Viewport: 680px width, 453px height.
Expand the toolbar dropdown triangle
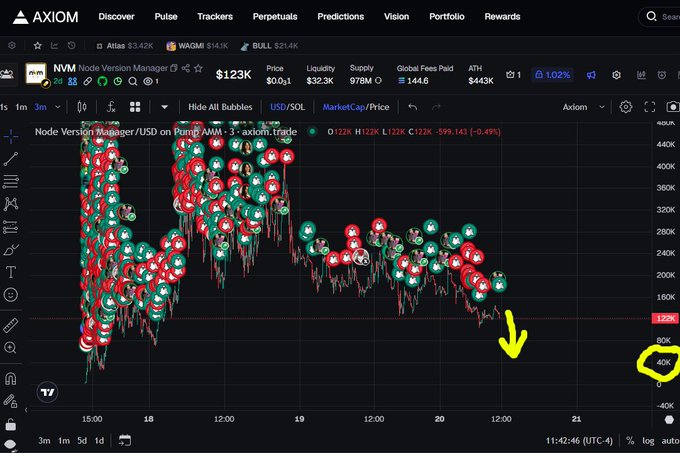coord(164,107)
